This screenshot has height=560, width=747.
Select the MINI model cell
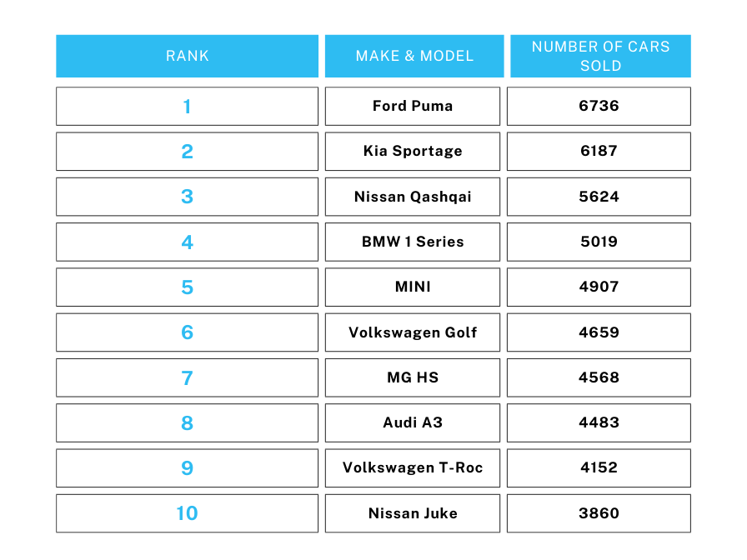(x=413, y=287)
